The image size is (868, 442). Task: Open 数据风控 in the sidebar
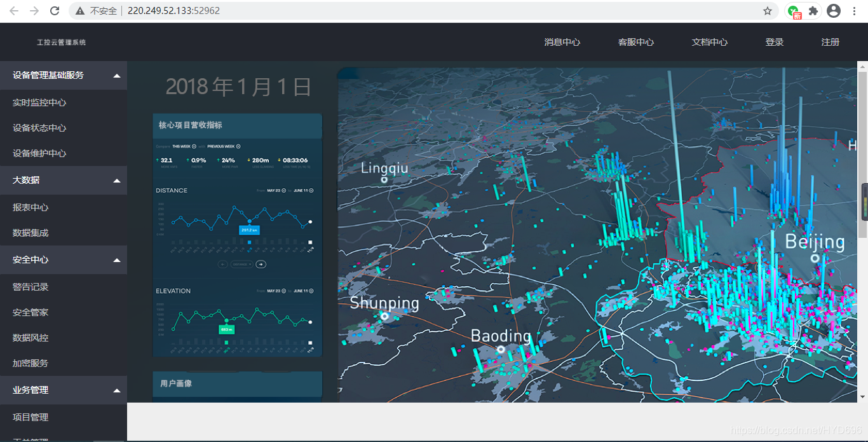[31, 338]
